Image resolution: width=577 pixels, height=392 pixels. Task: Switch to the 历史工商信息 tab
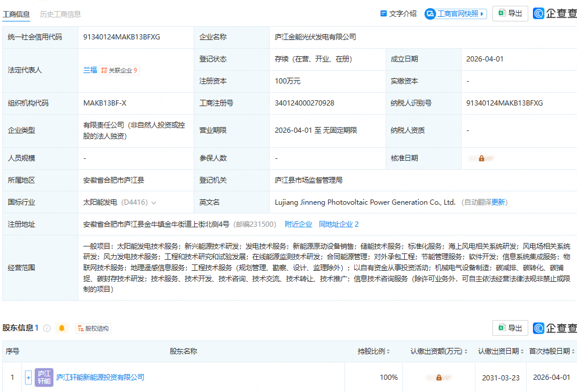62,13
